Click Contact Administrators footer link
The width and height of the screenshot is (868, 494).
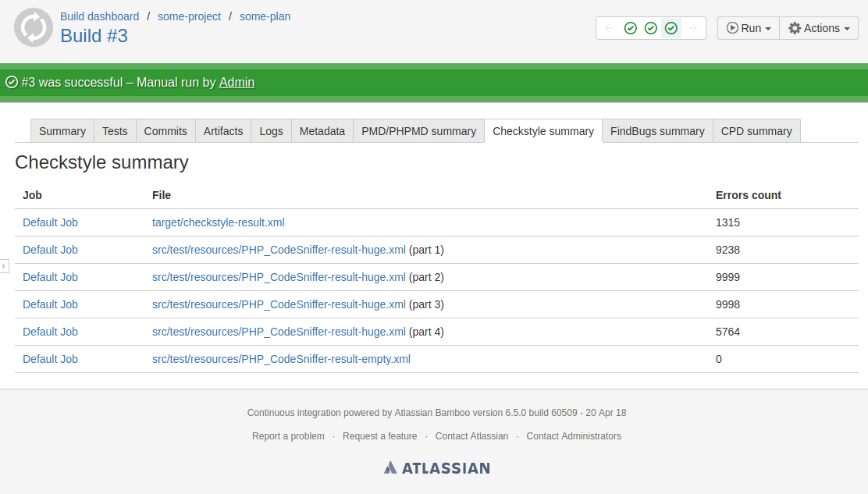coord(574,436)
